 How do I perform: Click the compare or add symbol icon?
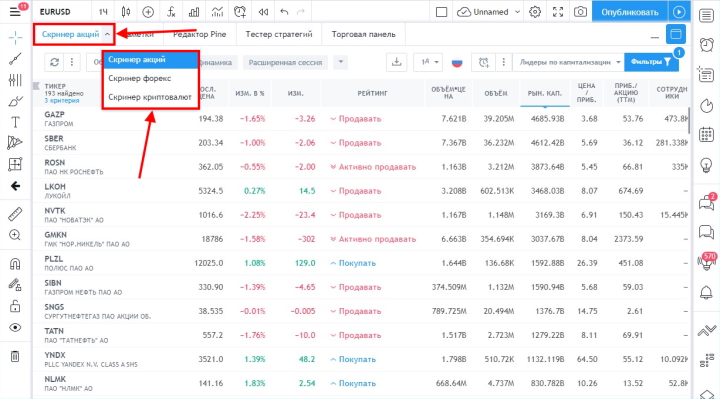[x=148, y=12]
